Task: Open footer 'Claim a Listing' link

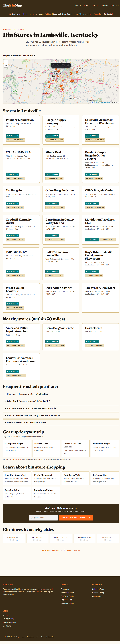Action: click(98, 592)
